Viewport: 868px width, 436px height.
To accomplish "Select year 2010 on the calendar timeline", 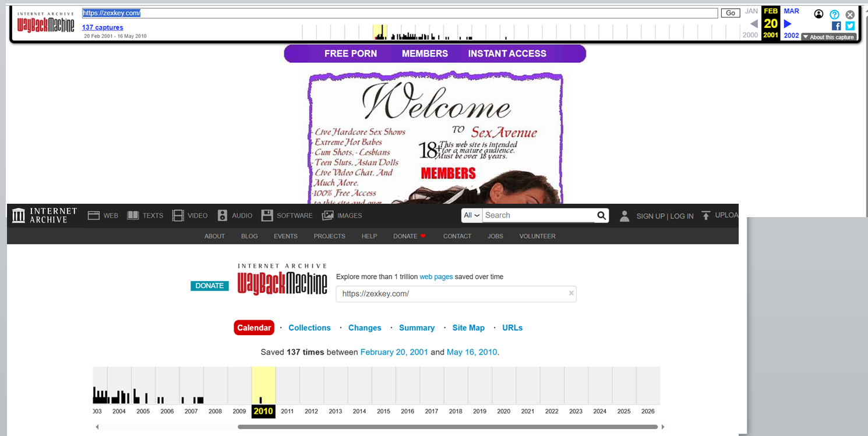I will tap(263, 411).
